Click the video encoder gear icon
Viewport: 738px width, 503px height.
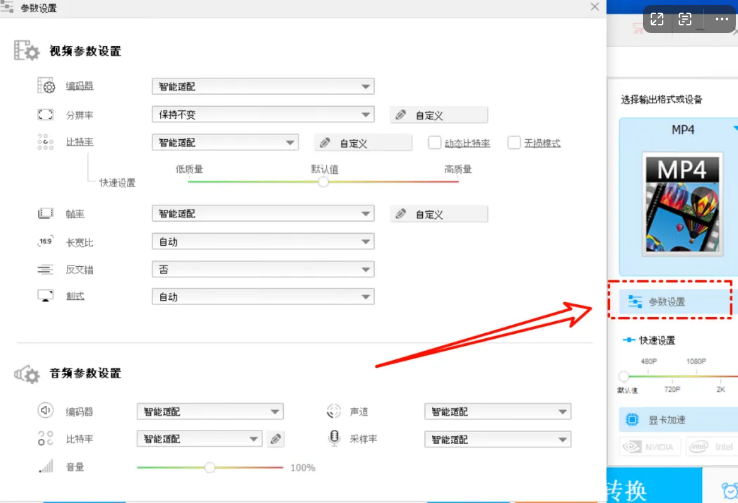pos(46,87)
